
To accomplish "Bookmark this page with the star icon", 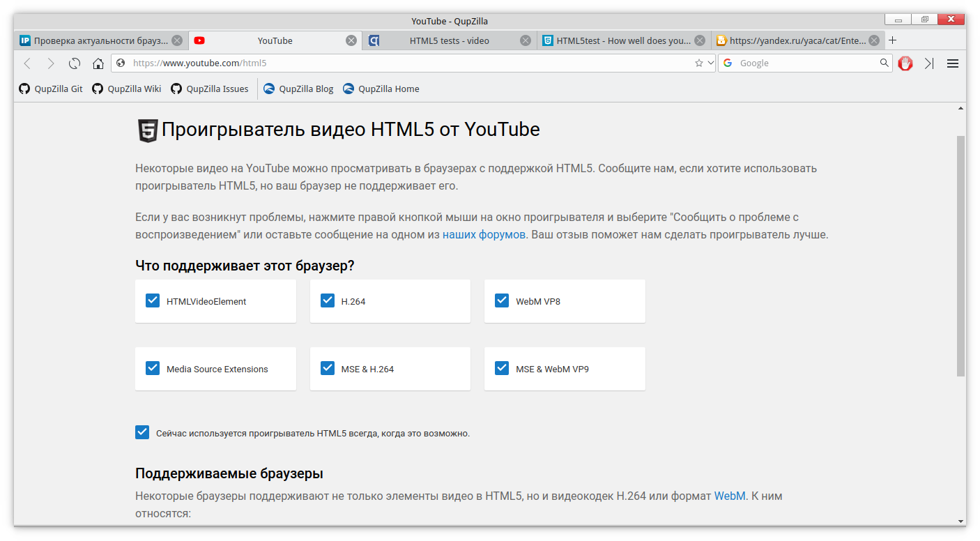I will coord(699,63).
